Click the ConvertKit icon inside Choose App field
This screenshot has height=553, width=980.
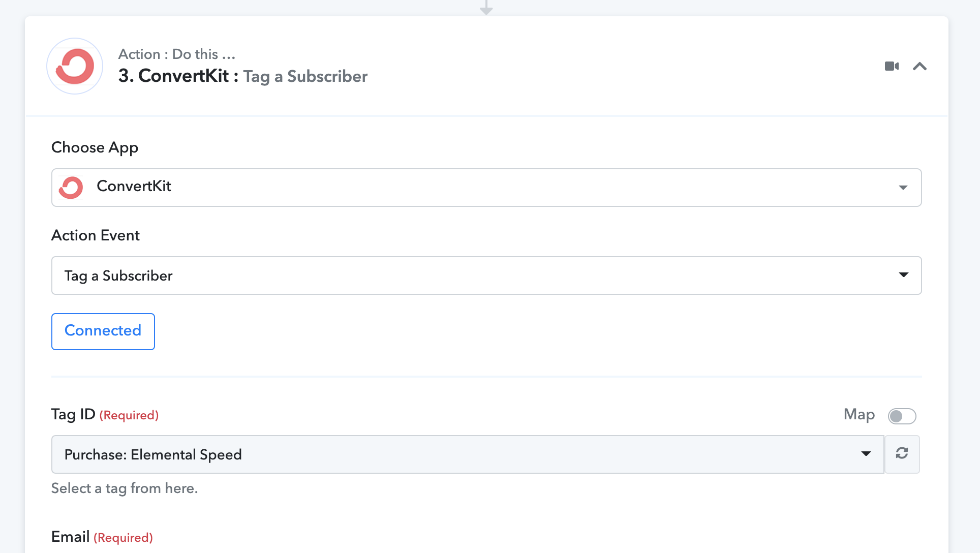(71, 187)
